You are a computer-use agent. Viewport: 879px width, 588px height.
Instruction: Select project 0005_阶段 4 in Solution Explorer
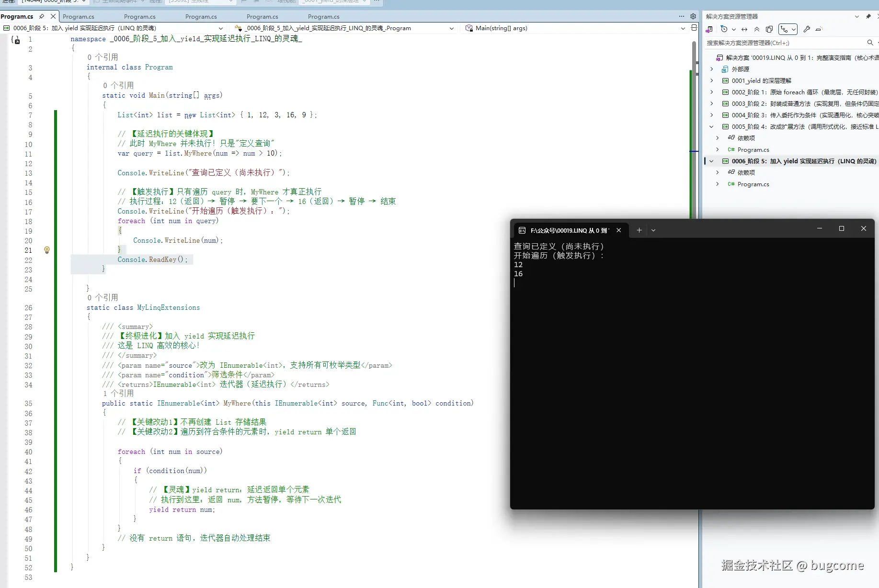pyautogui.click(x=805, y=126)
